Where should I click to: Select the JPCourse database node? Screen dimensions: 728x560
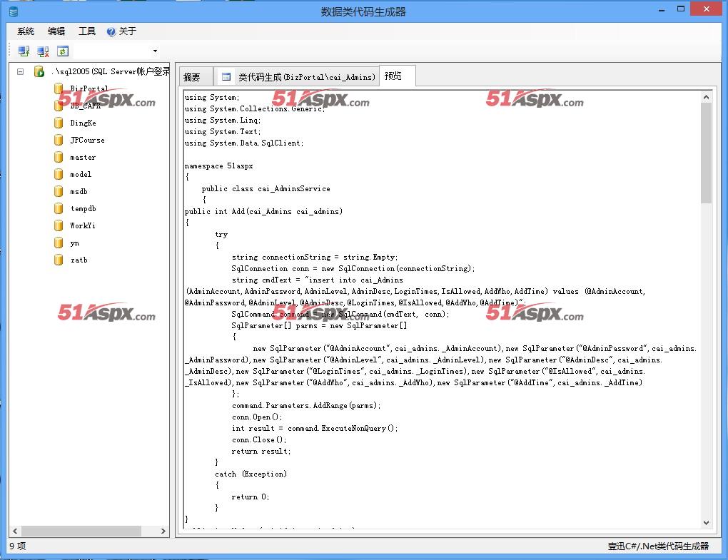point(87,140)
